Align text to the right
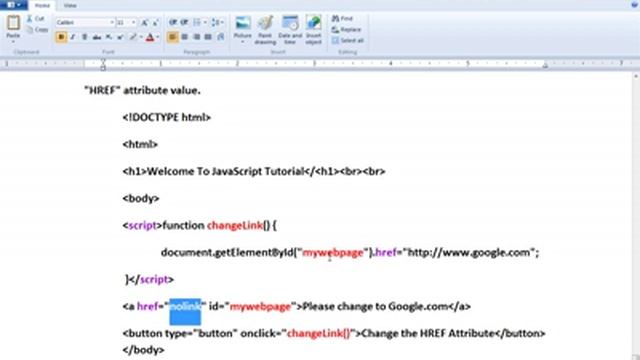The width and height of the screenshot is (640, 360). 197,37
